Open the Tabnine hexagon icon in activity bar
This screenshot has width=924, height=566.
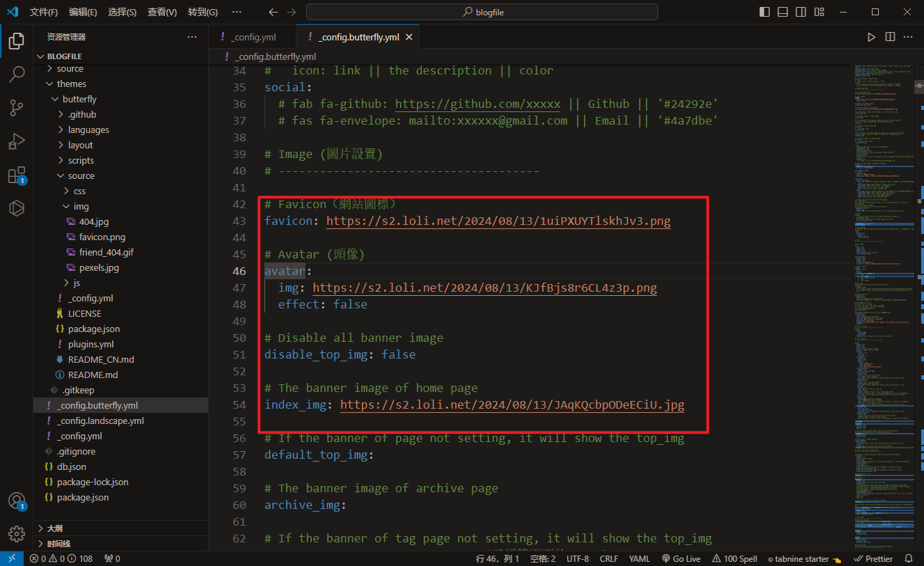coord(17,208)
